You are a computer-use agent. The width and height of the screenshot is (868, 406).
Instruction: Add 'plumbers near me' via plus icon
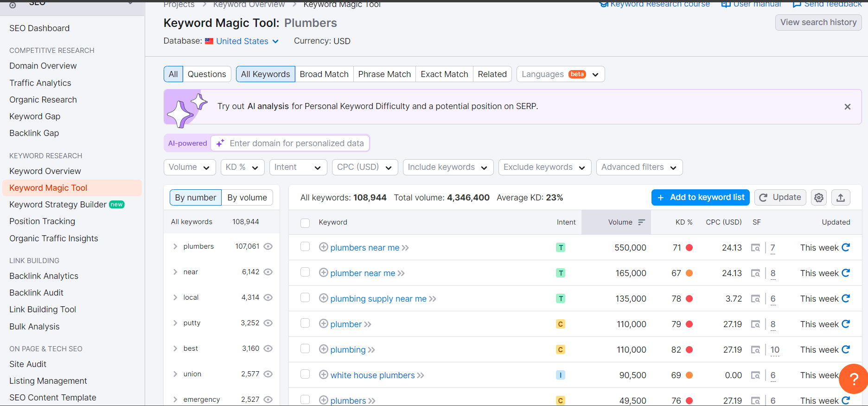pyautogui.click(x=324, y=247)
